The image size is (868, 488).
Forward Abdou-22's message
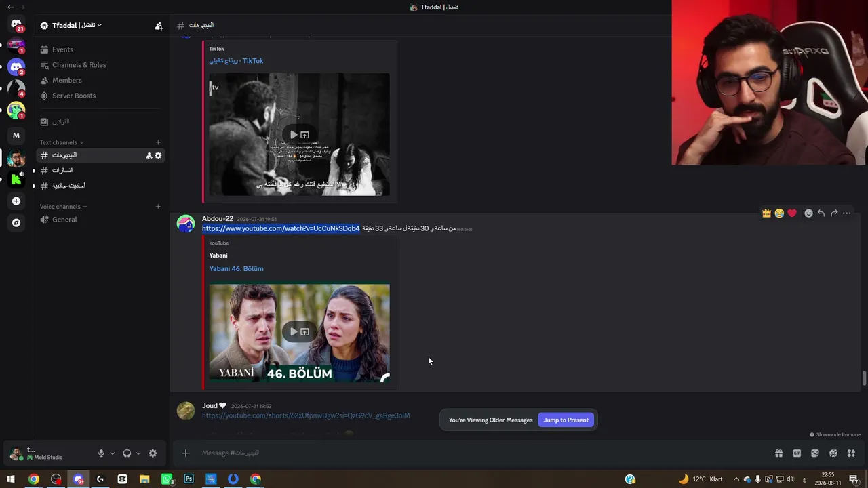pyautogui.click(x=834, y=213)
